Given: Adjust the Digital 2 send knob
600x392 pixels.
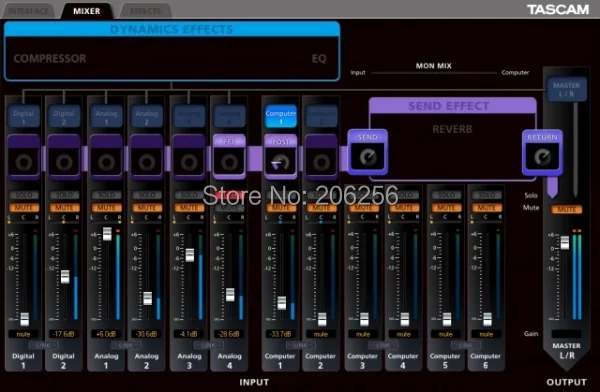Looking at the screenshot, I should [64, 162].
